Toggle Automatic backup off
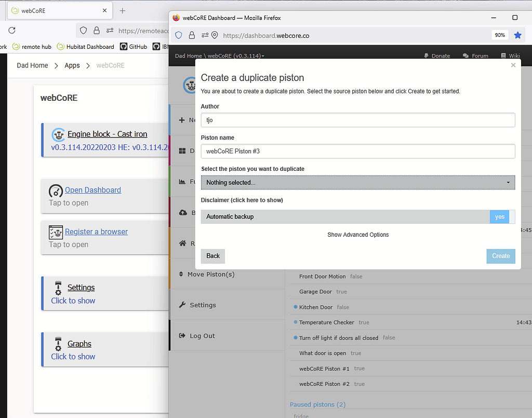 [x=499, y=217]
